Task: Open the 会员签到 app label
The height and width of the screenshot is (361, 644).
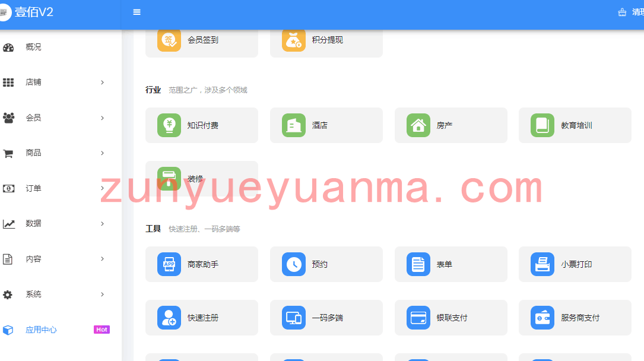Action: tap(203, 40)
